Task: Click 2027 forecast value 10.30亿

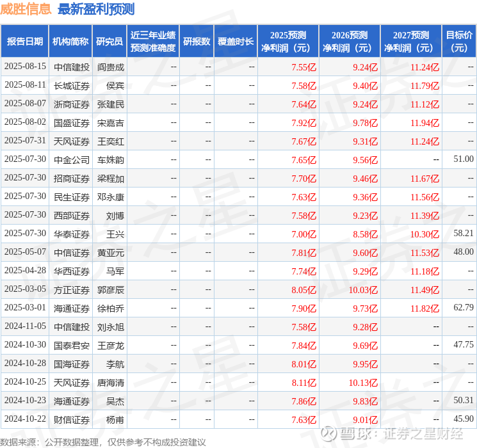Action: pyautogui.click(x=424, y=234)
